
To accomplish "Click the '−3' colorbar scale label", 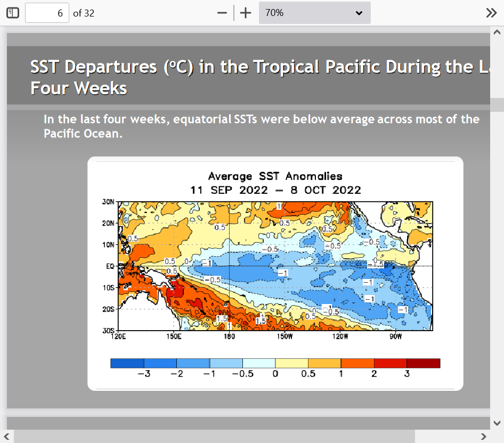I will click(x=144, y=374).
